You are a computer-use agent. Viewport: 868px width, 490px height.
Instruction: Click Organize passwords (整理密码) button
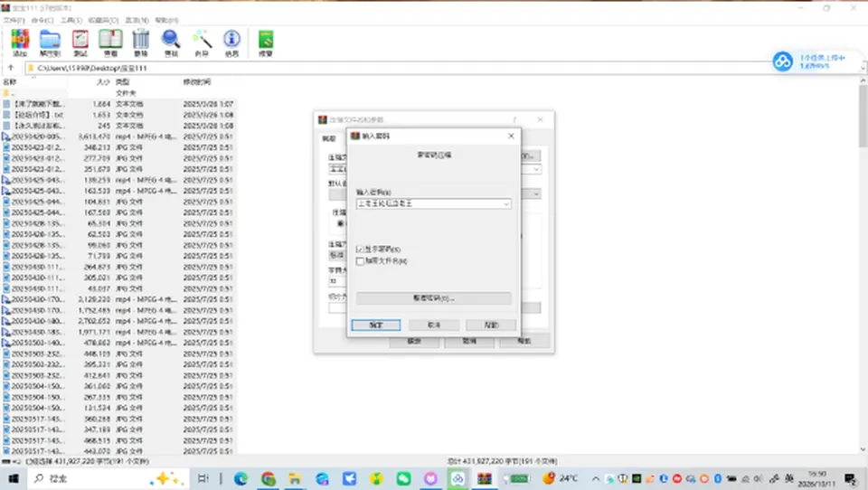pyautogui.click(x=433, y=297)
